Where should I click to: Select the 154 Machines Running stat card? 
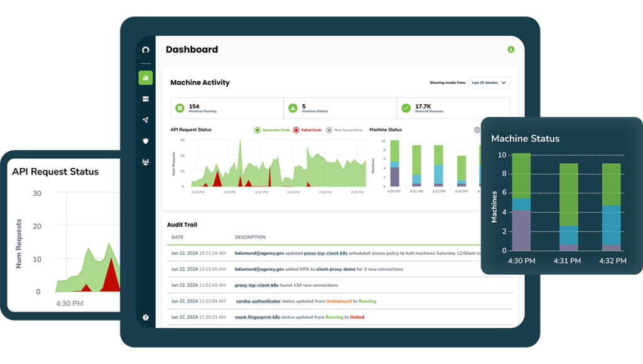tap(226, 108)
